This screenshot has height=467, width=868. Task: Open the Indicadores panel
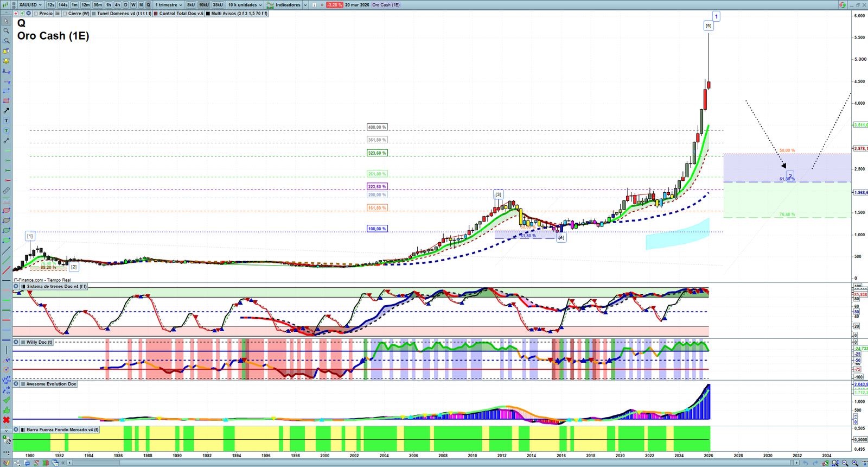click(286, 5)
